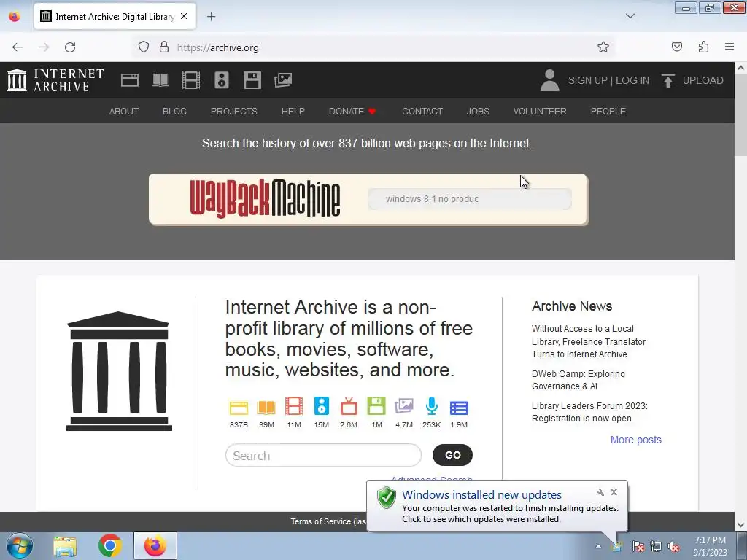This screenshot has width=747, height=560.
Task: Focus the main Search input box
Action: pos(323,456)
